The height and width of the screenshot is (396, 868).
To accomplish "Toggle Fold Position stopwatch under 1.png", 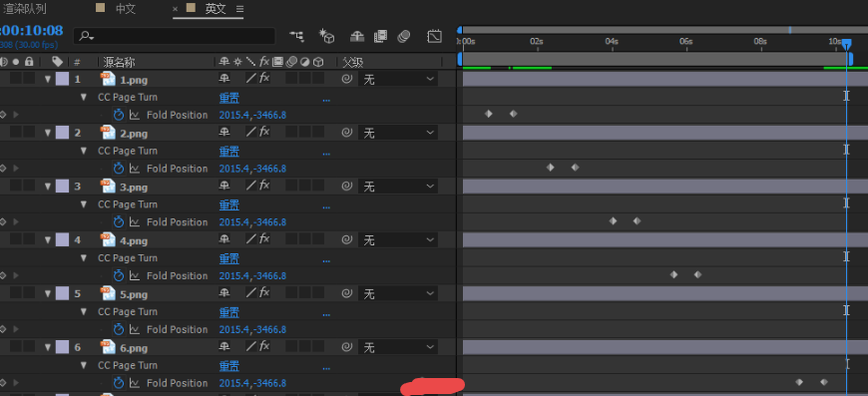I will (x=119, y=115).
